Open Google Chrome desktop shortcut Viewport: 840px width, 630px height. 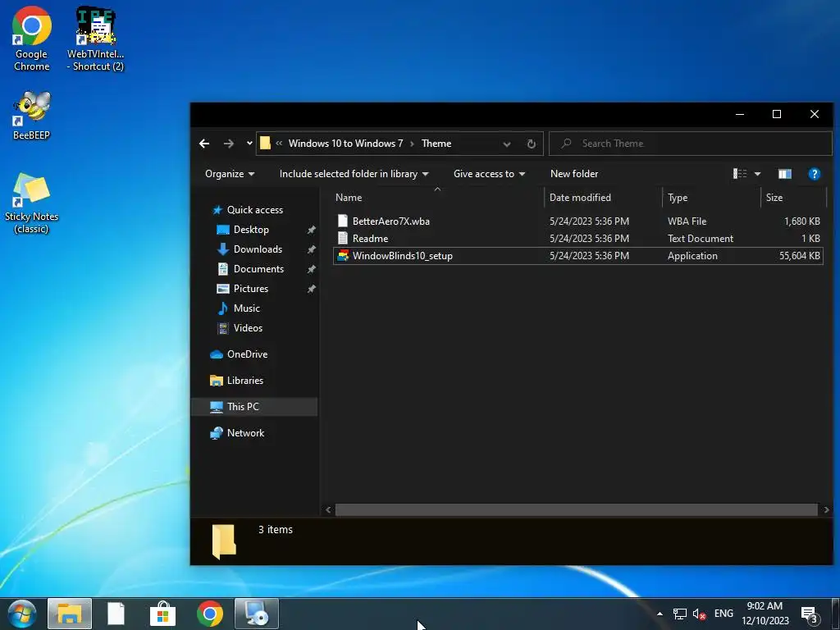[32, 39]
